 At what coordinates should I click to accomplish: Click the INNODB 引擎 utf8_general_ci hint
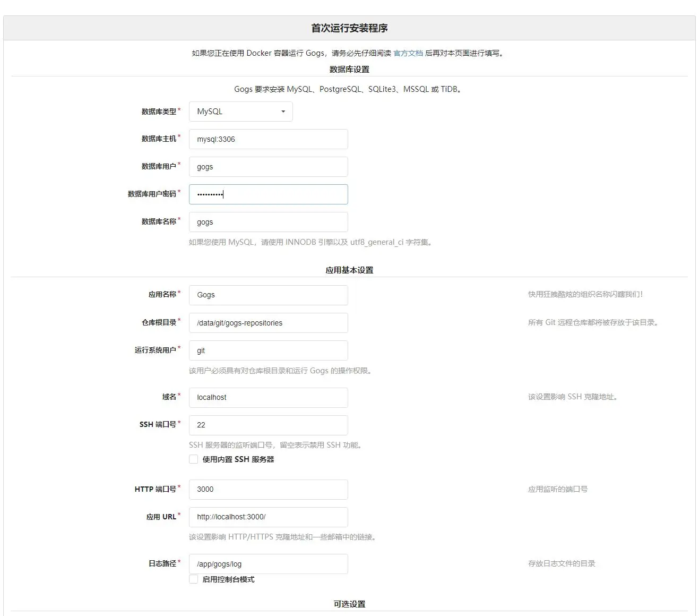pos(310,242)
